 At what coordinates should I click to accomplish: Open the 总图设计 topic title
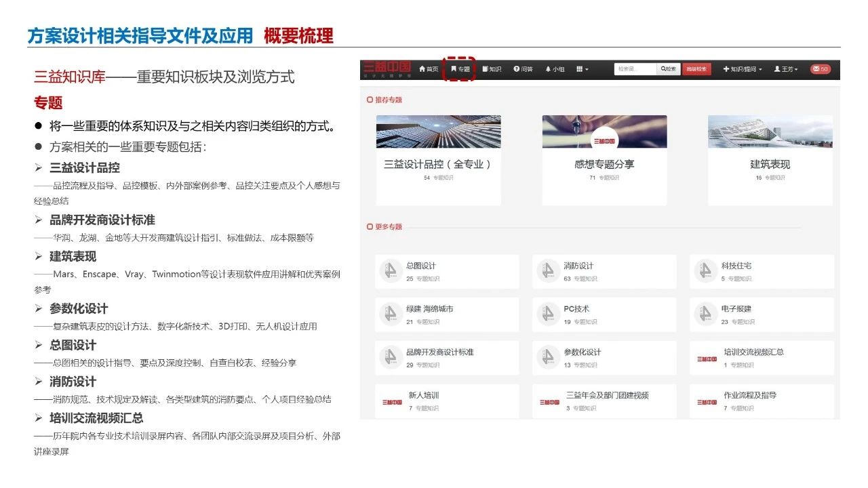tap(421, 266)
